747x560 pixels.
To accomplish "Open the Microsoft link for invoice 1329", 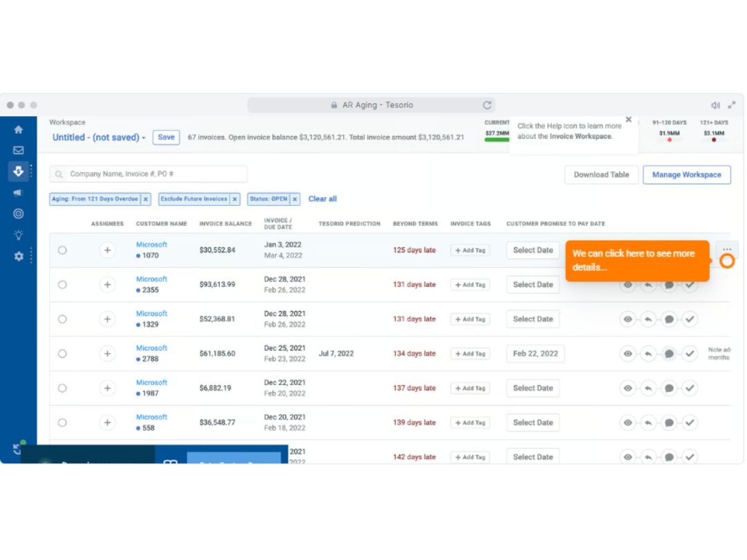I will [x=151, y=313].
